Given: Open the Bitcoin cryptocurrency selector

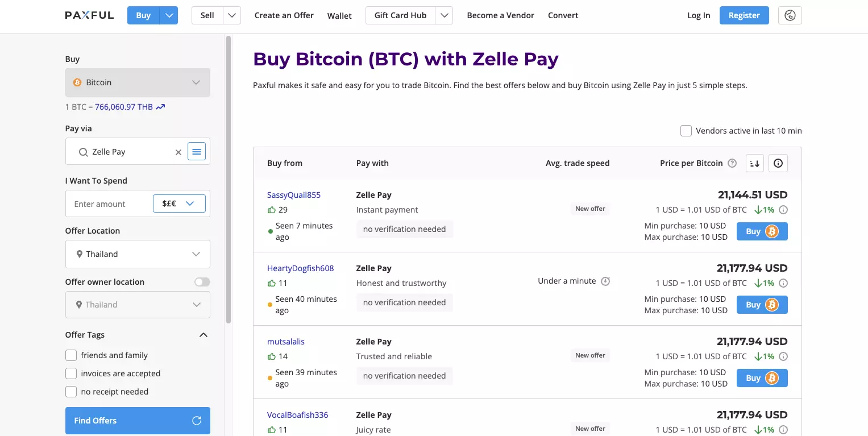Looking at the screenshot, I should click(x=138, y=82).
